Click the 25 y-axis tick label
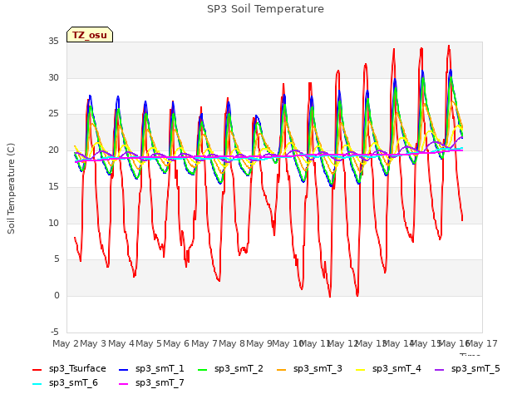The width and height of the screenshot is (532, 399). 53,114
